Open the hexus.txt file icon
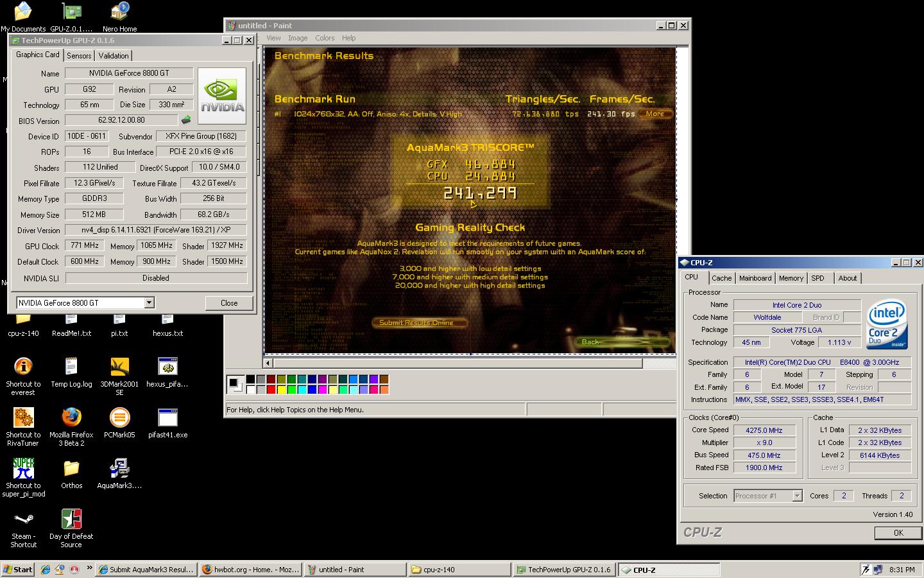The height and width of the screenshot is (578, 924). point(167,326)
